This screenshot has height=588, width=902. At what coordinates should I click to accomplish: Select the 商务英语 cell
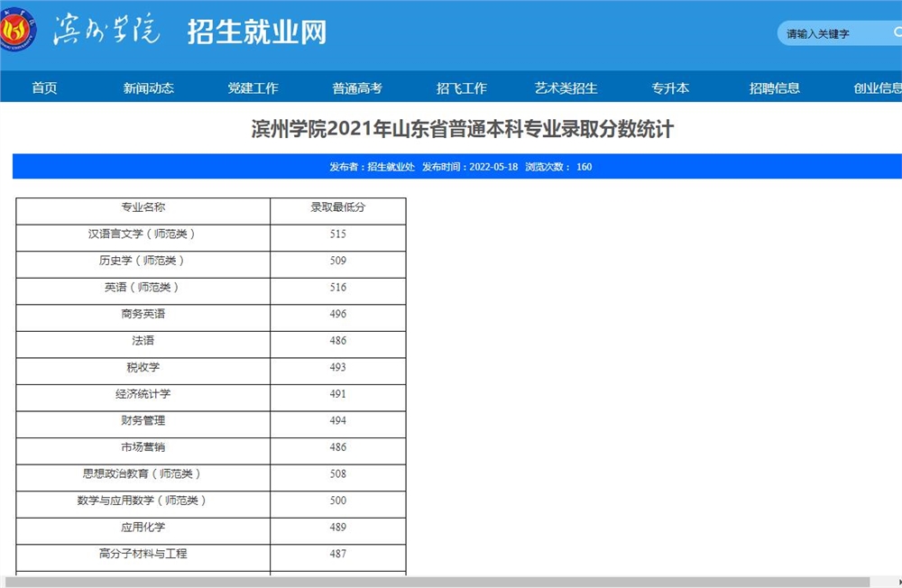pyautogui.click(x=143, y=317)
